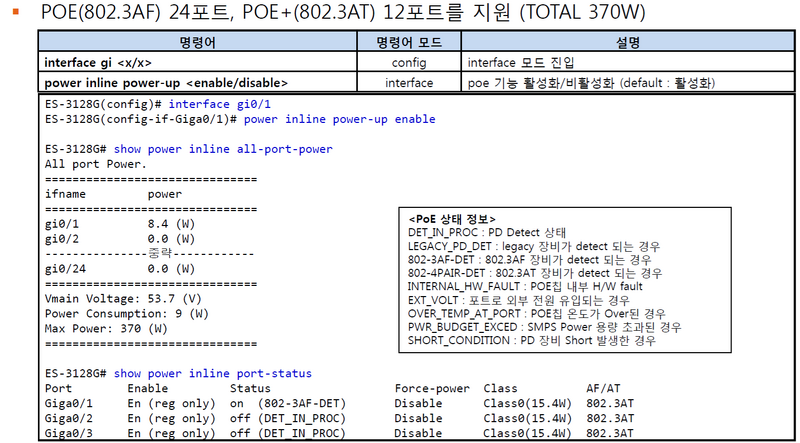The width and height of the screenshot is (800, 443).
Task: Click the '명령어' table header
Action: [197, 42]
